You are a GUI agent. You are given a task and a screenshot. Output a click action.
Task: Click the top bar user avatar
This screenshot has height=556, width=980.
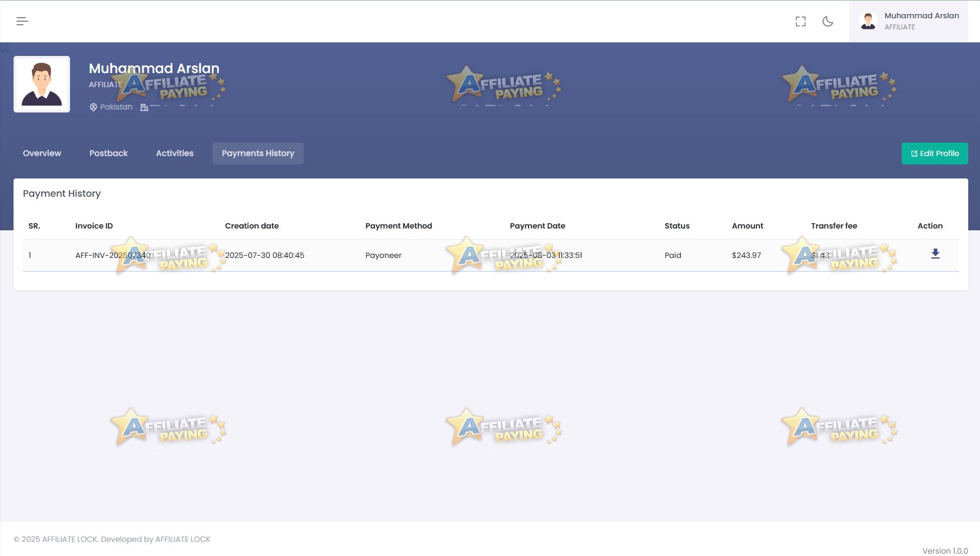pyautogui.click(x=868, y=21)
